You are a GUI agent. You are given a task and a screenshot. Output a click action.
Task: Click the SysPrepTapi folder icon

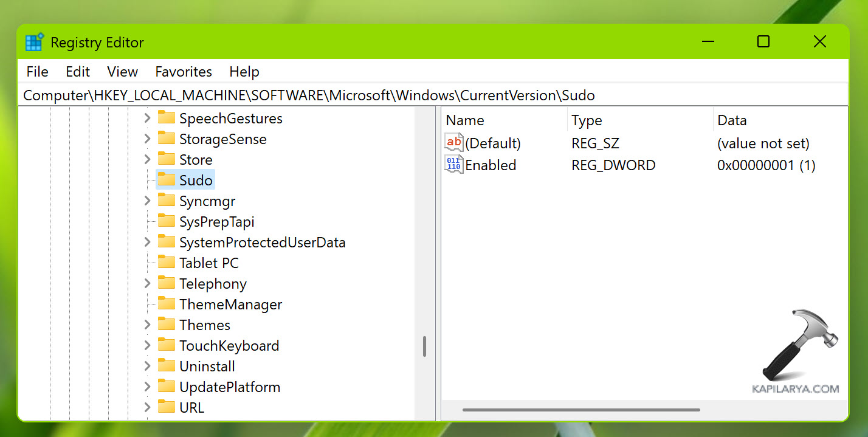point(166,222)
